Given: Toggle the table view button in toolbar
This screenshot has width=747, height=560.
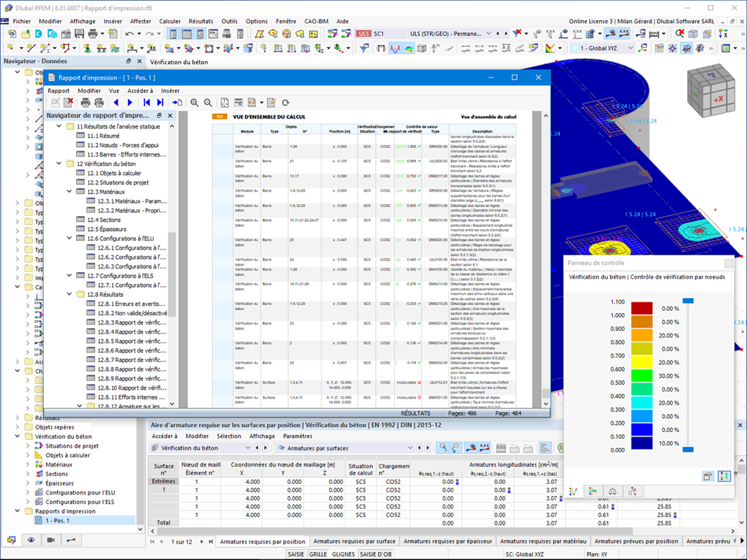Looking at the screenshot, I should [187, 34].
